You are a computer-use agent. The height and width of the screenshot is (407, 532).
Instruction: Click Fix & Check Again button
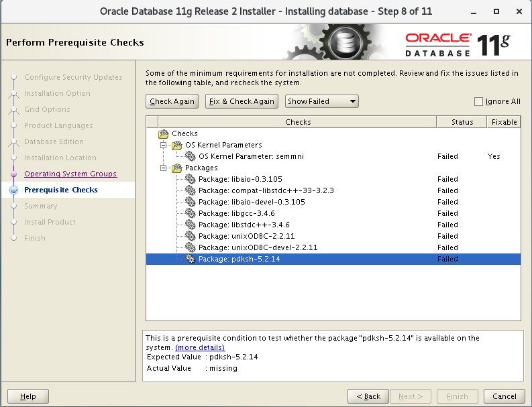242,101
